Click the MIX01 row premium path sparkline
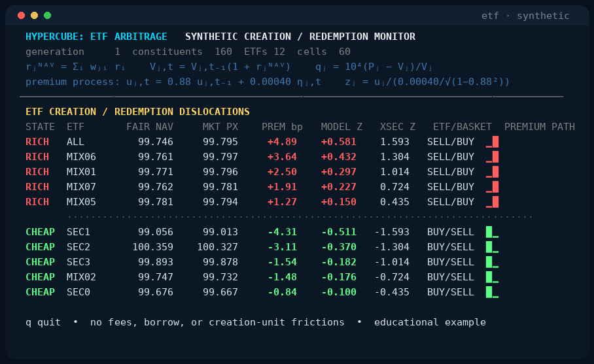This screenshot has width=594, height=364. coord(492,172)
